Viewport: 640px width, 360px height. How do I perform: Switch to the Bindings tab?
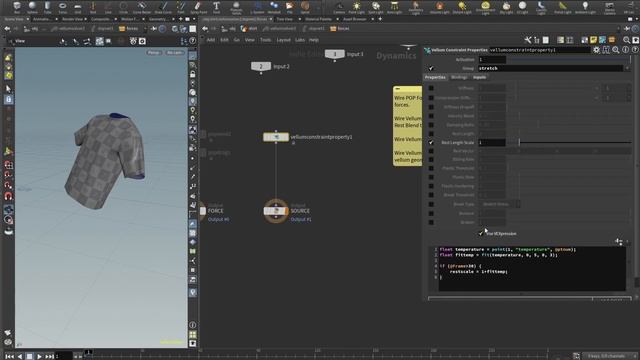point(459,77)
